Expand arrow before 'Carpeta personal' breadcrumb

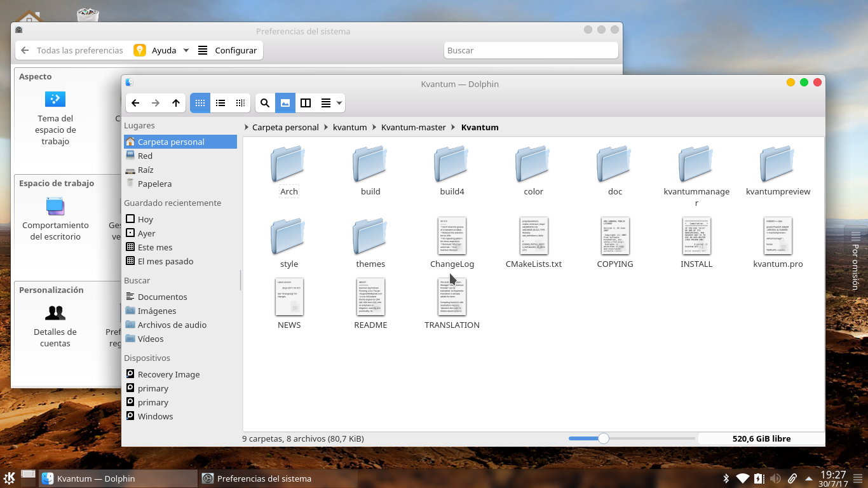click(247, 127)
